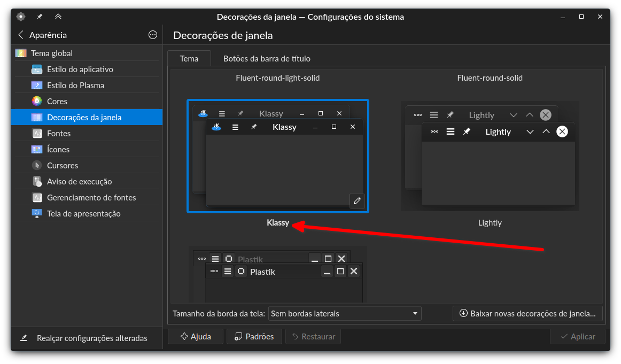
Task: Click the application menu icon in titlebar
Action: (x=21, y=17)
